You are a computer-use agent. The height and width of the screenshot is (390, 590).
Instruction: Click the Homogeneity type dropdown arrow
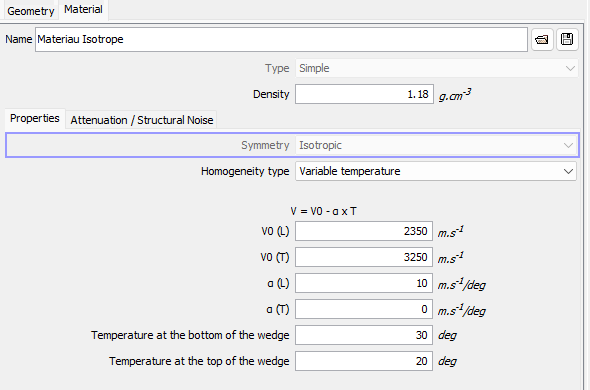(568, 172)
